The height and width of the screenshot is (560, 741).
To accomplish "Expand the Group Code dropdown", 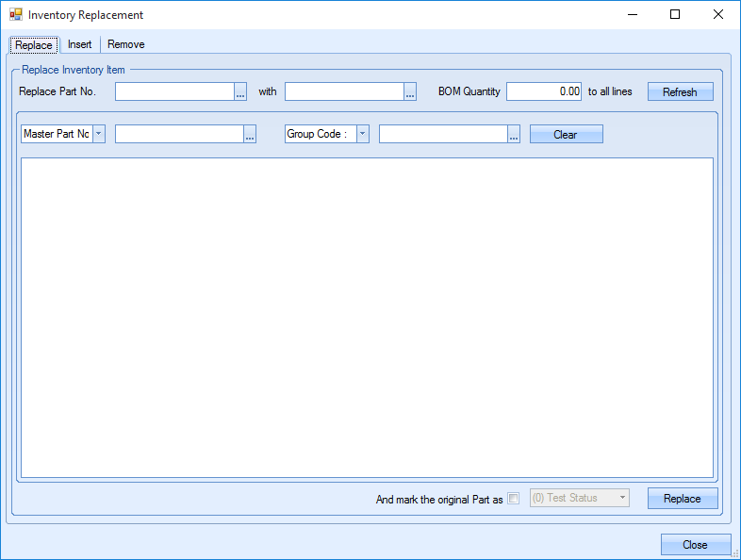I will pos(363,134).
